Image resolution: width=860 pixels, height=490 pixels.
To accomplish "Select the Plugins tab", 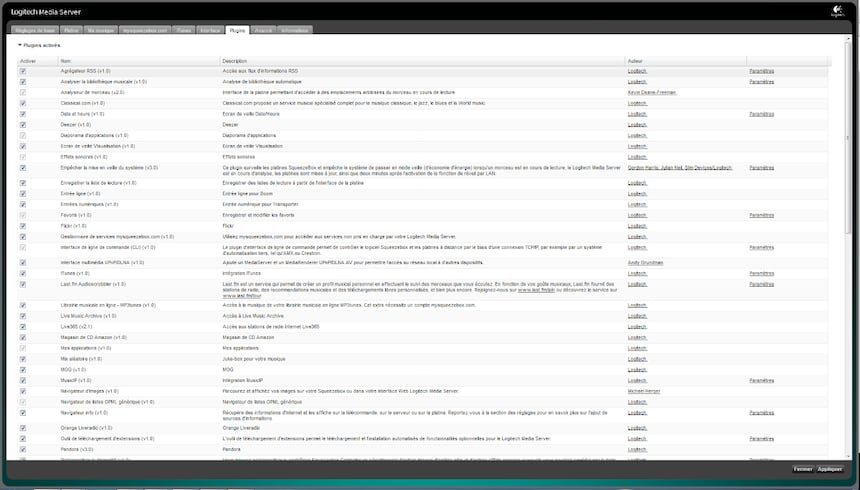I will [237, 30].
